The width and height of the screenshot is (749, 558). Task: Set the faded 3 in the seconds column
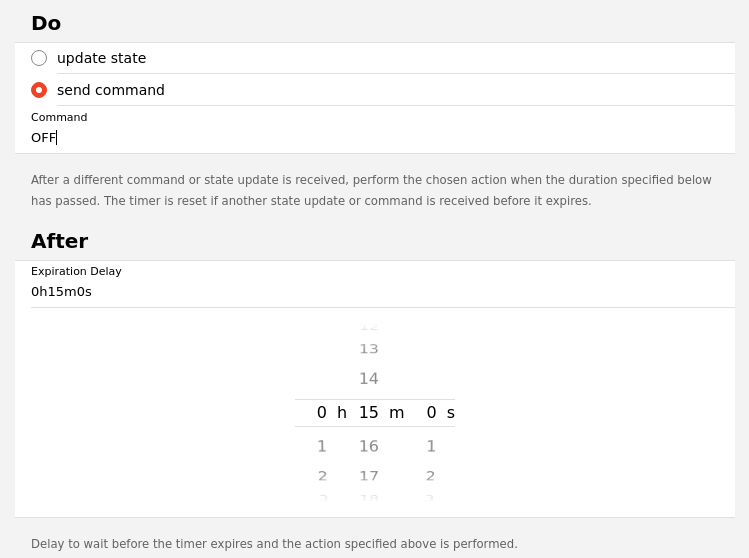pyautogui.click(x=431, y=496)
